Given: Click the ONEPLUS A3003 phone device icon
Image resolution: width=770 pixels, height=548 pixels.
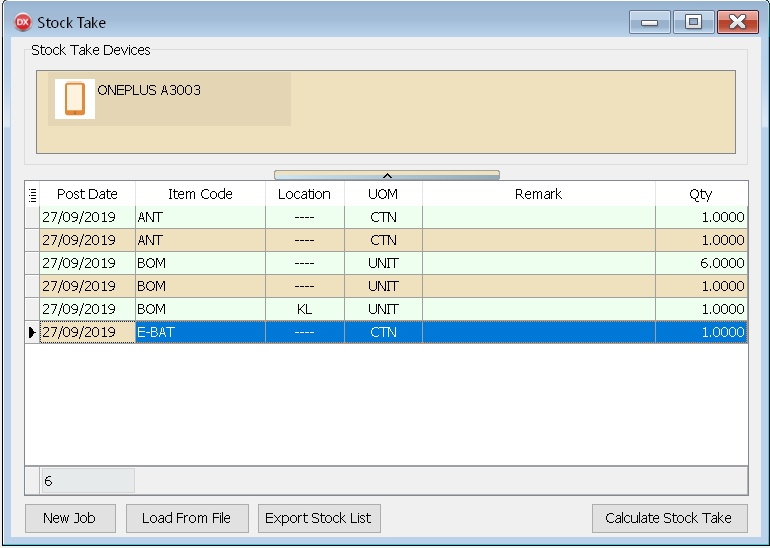Looking at the screenshot, I should (x=74, y=99).
